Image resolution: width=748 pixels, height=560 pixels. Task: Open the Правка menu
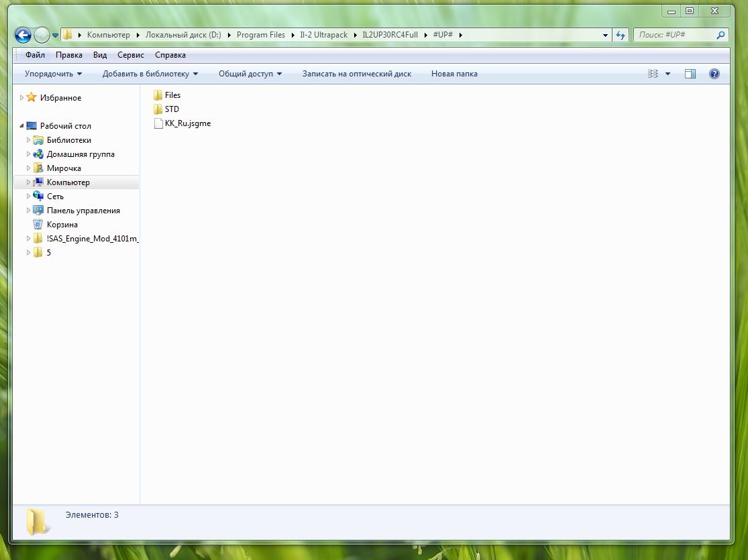pyautogui.click(x=68, y=55)
